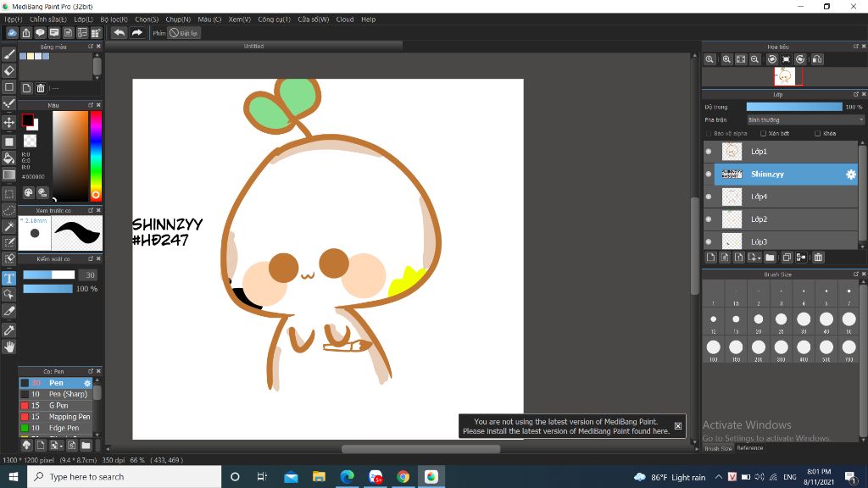Viewport: 868px width, 488px height.
Task: Open the Help menu
Action: [369, 19]
